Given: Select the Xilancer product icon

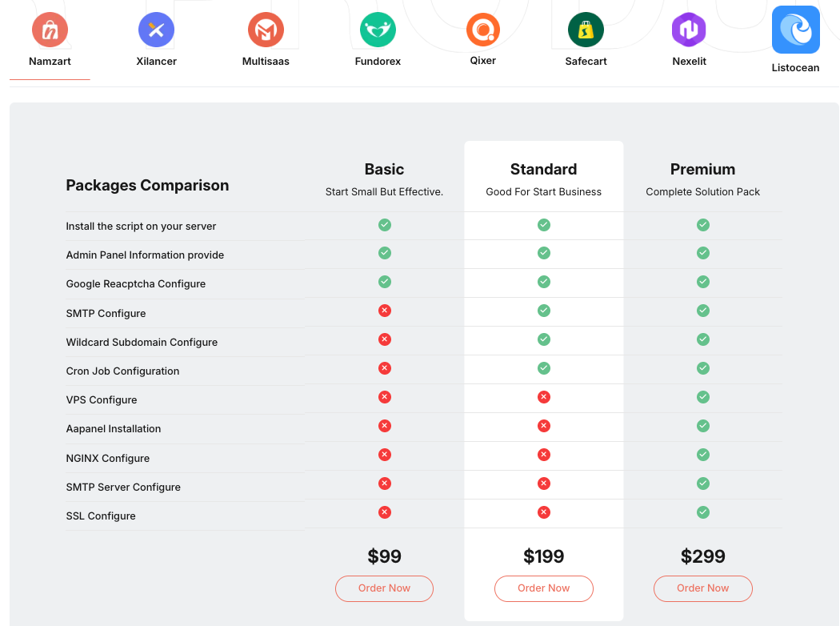Looking at the screenshot, I should point(156,30).
